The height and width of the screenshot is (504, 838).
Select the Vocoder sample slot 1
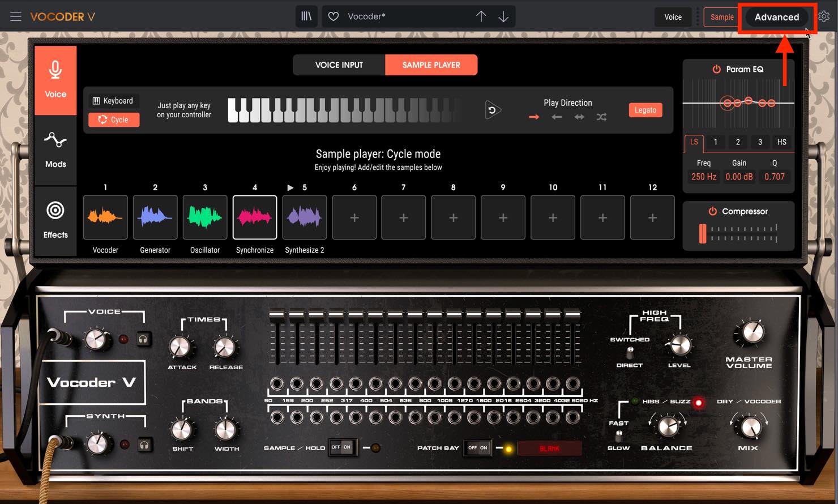coord(105,217)
